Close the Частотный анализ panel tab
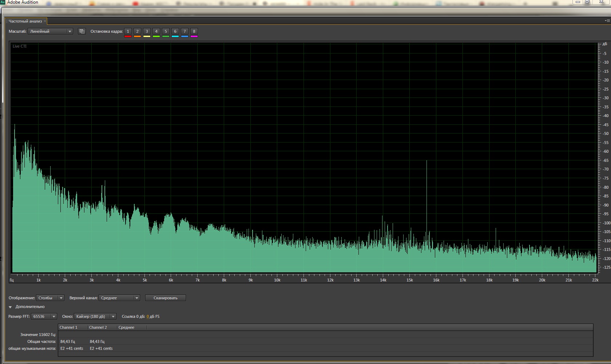Screen dimensions: 611x364 pos(45,21)
